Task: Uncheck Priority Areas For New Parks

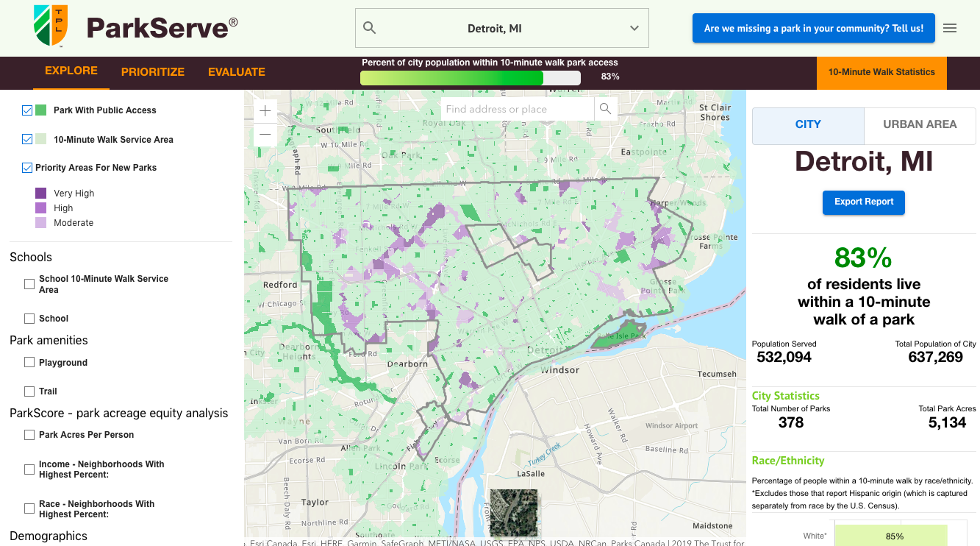Action: (x=27, y=167)
